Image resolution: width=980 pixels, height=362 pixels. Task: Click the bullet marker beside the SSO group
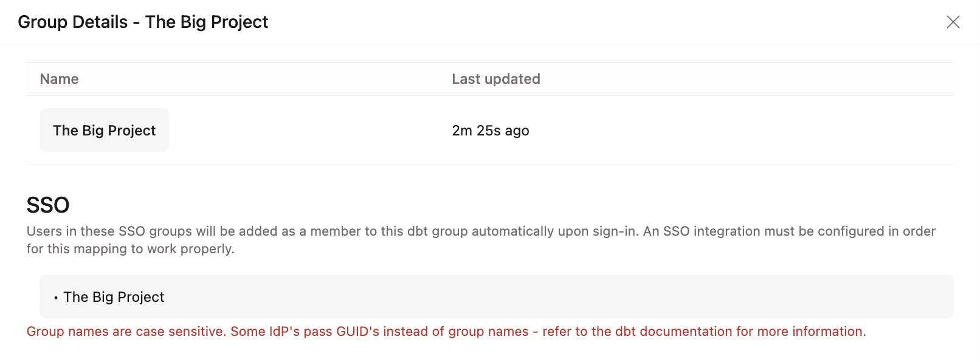(x=55, y=298)
